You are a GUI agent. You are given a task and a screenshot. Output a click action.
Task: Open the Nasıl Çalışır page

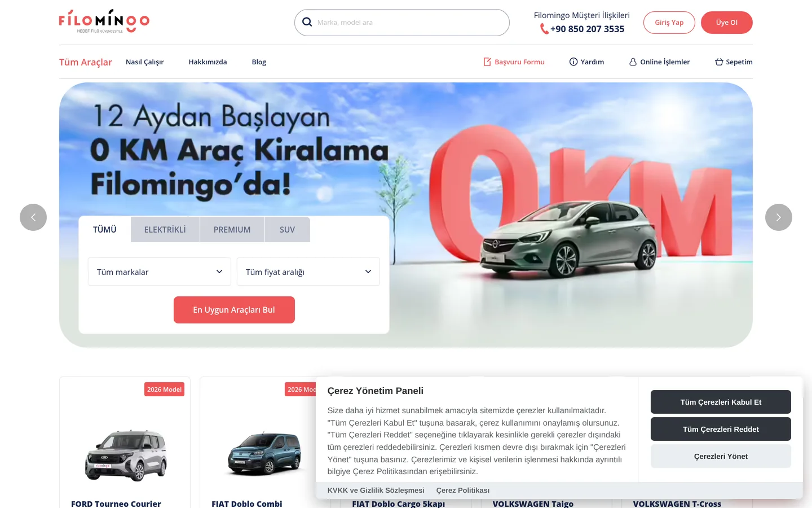tap(145, 62)
